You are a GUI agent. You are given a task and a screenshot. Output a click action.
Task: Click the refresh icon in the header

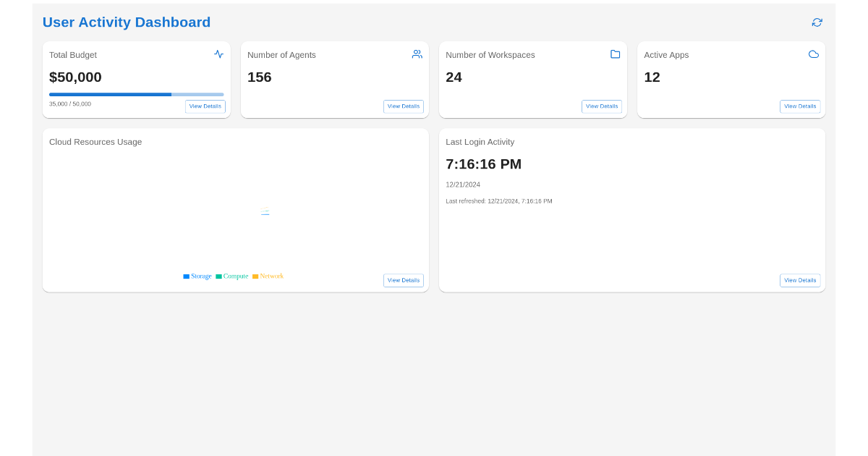pyautogui.click(x=817, y=22)
